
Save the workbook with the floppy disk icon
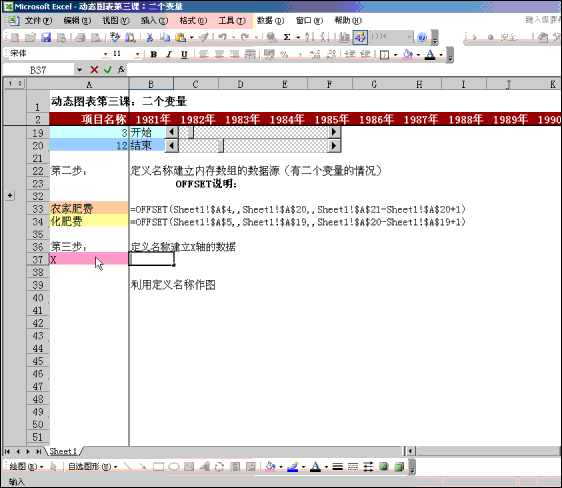click(x=46, y=37)
